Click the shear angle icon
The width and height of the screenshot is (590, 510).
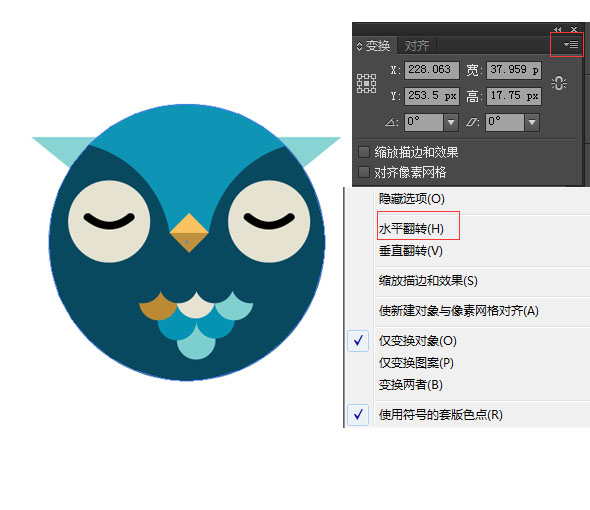472,122
